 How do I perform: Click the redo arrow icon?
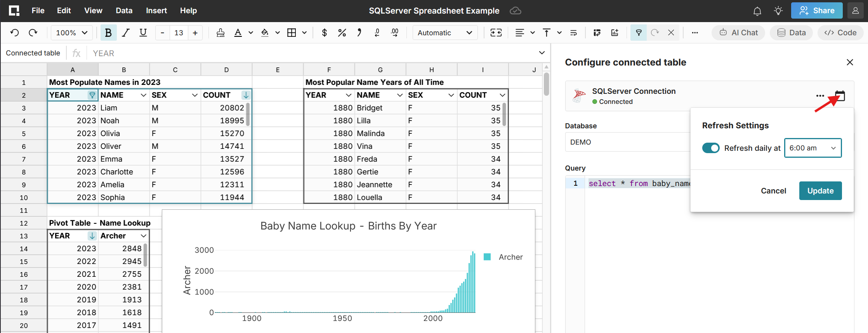pos(33,33)
